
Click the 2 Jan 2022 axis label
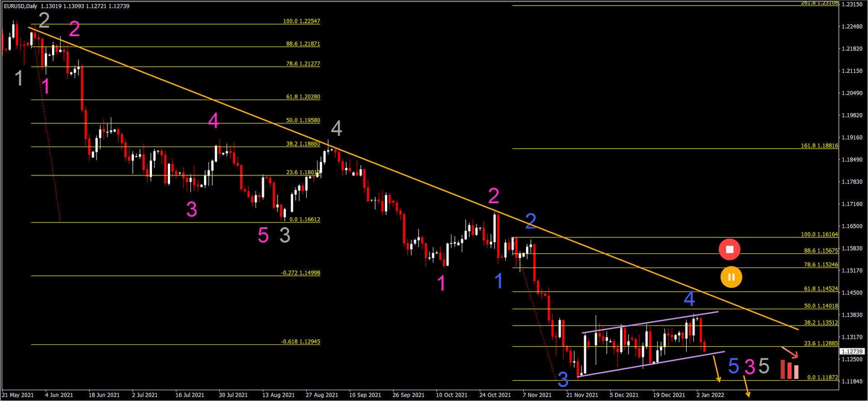point(710,395)
